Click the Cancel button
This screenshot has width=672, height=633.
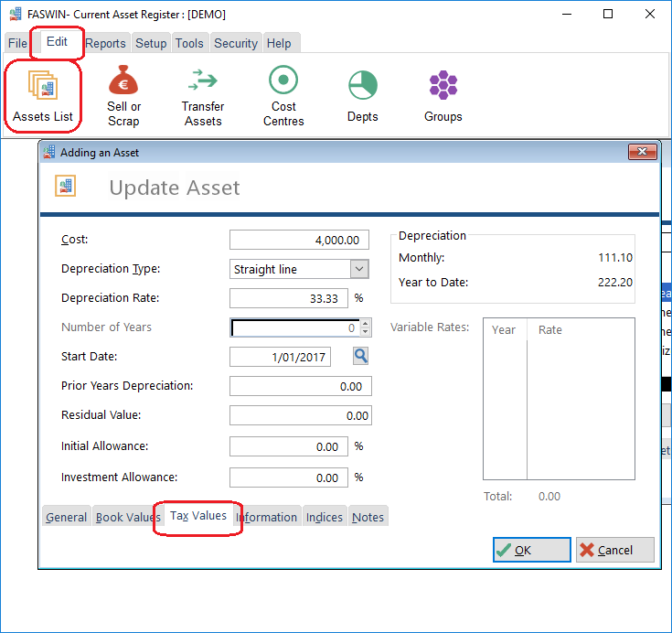(615, 550)
